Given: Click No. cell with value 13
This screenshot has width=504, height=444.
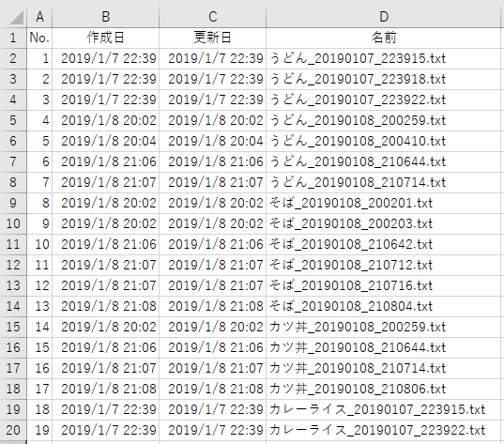Looking at the screenshot, I should 39,306.
